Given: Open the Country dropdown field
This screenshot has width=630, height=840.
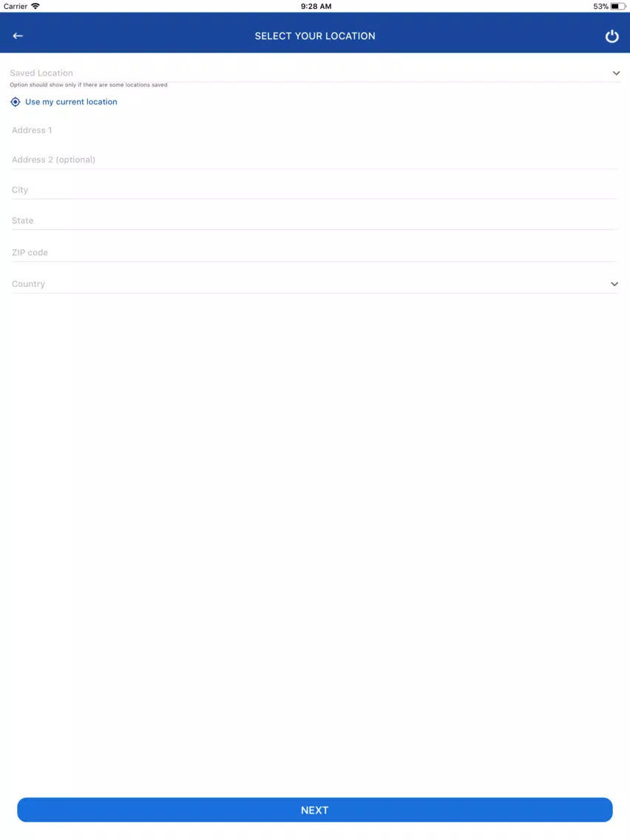Looking at the screenshot, I should click(x=315, y=284).
